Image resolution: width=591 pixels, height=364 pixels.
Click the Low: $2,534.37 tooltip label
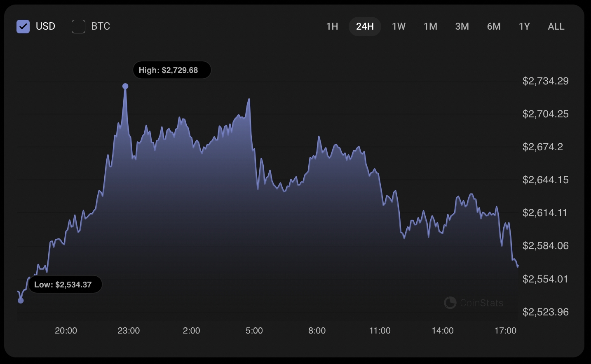[65, 285]
